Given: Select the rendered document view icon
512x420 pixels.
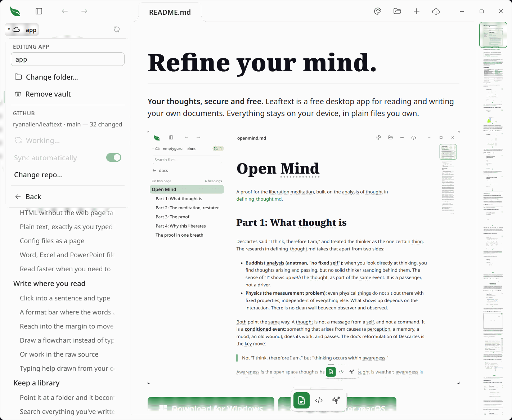Looking at the screenshot, I should 302,400.
